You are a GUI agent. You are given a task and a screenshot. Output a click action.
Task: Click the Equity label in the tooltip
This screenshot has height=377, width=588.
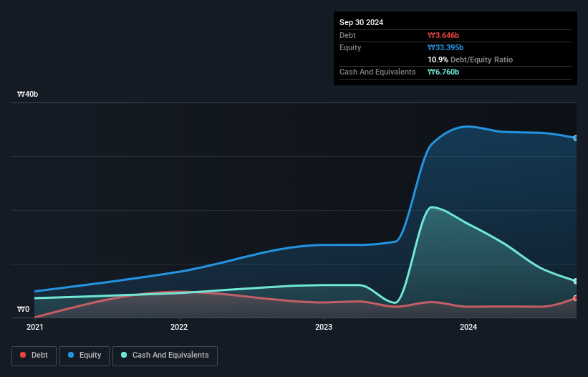click(350, 47)
